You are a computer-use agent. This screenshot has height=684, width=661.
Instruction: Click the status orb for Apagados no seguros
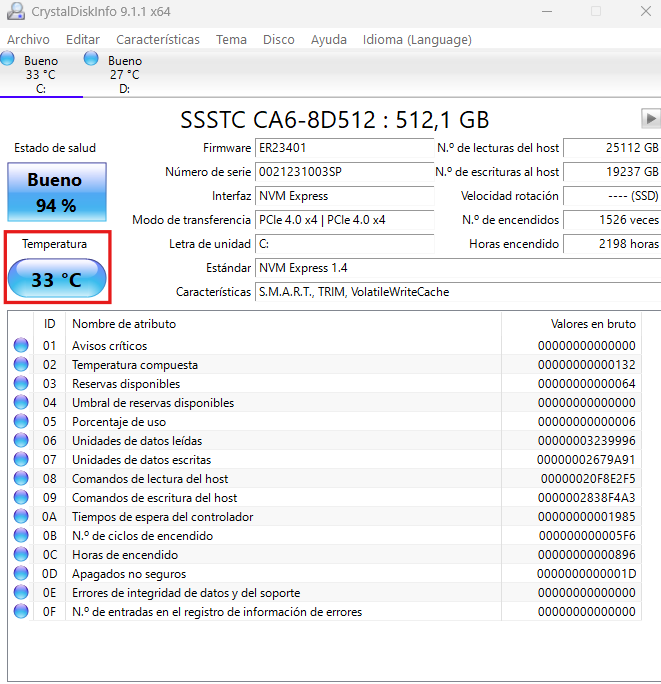[21, 574]
